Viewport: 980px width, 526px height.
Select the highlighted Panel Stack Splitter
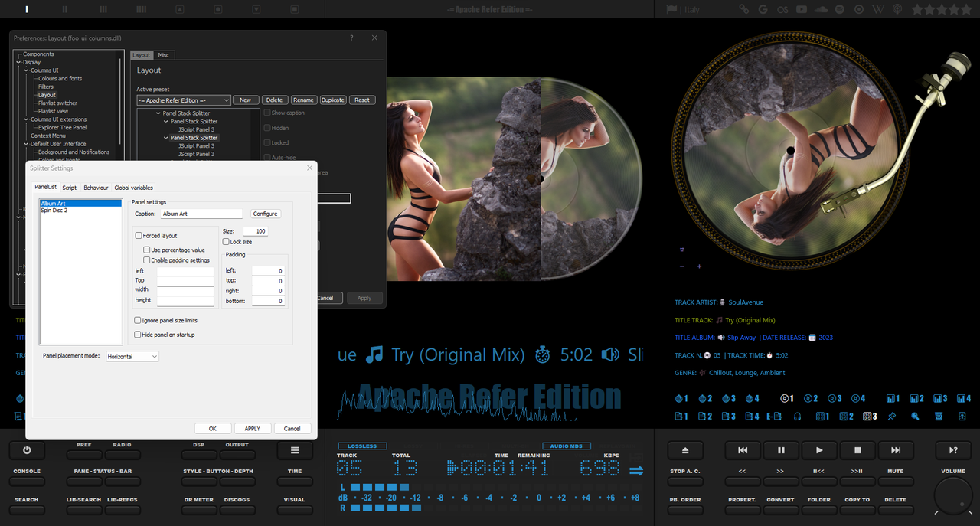(x=194, y=138)
